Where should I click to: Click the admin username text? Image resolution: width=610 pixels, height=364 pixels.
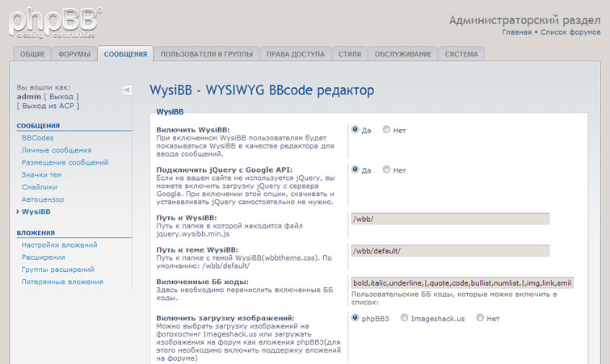[x=29, y=97]
